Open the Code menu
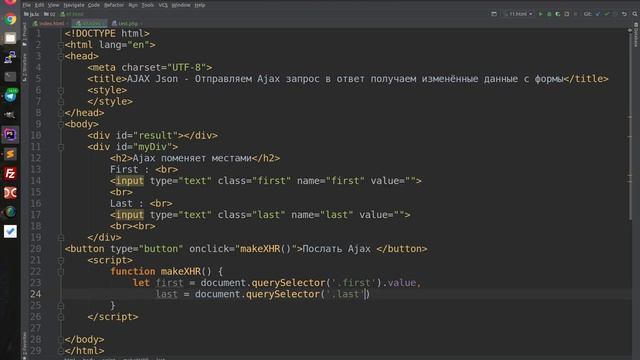Image resolution: width=640 pixels, height=360 pixels. coord(94,5)
